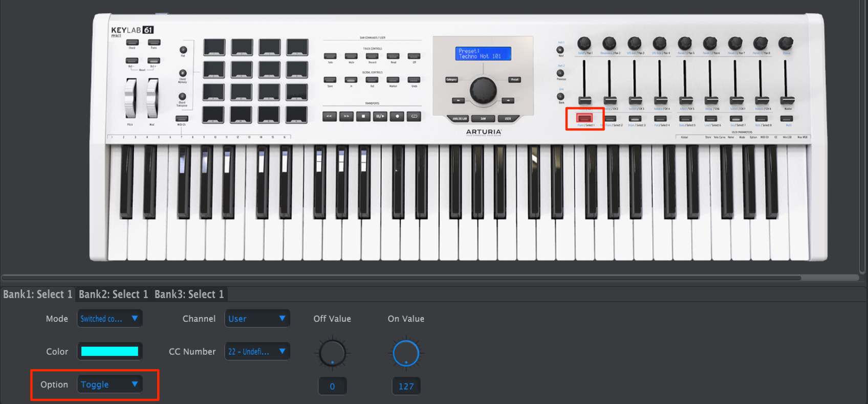Switch to the Bank1: Select 1 tab
The image size is (868, 404).
[38, 294]
